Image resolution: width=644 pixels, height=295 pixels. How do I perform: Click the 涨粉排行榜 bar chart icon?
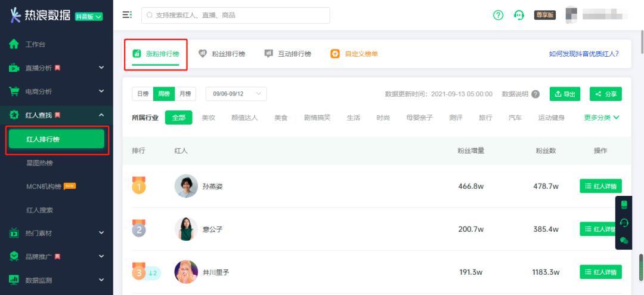[x=137, y=54]
